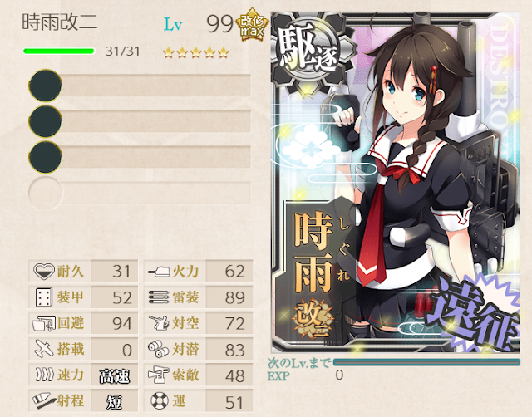Click the speed chevrons icon beside 速力
Viewport: 532px width, 417px height.
click(44, 375)
